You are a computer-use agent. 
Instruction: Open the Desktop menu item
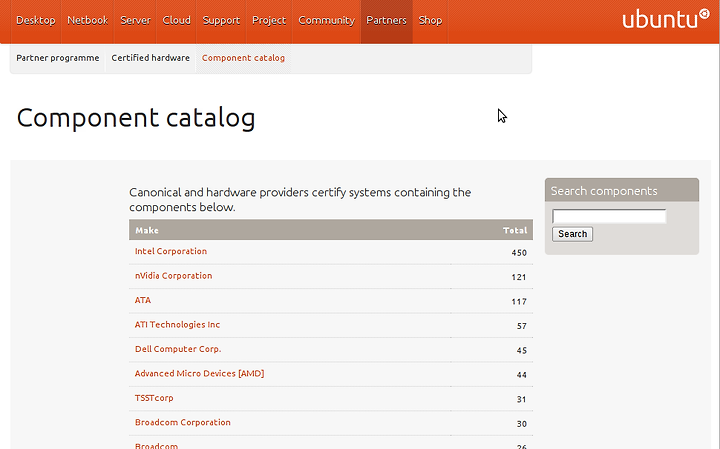point(36,20)
